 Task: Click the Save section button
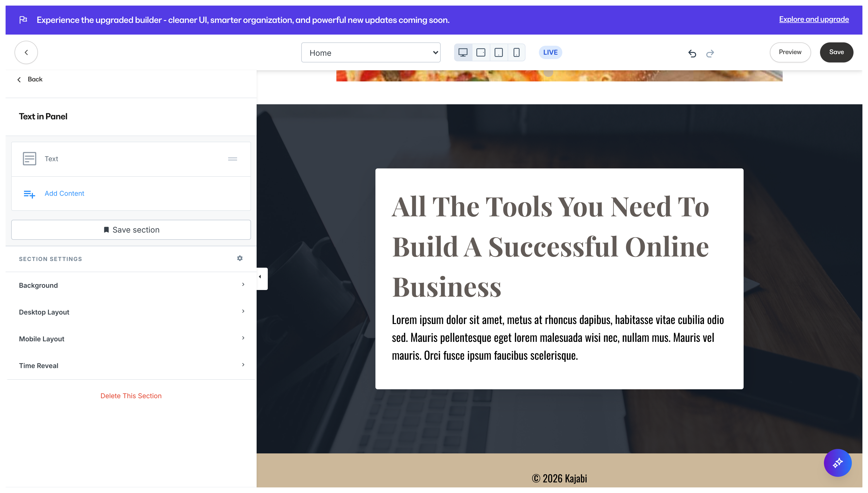131,229
